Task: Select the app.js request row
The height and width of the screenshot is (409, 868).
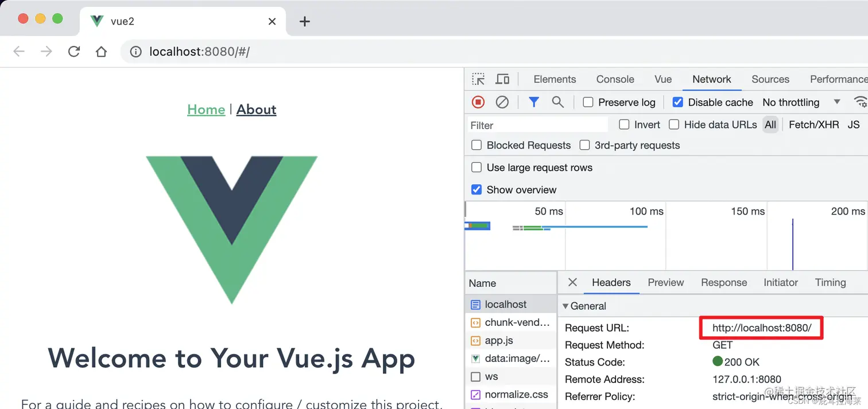Action: tap(511, 341)
